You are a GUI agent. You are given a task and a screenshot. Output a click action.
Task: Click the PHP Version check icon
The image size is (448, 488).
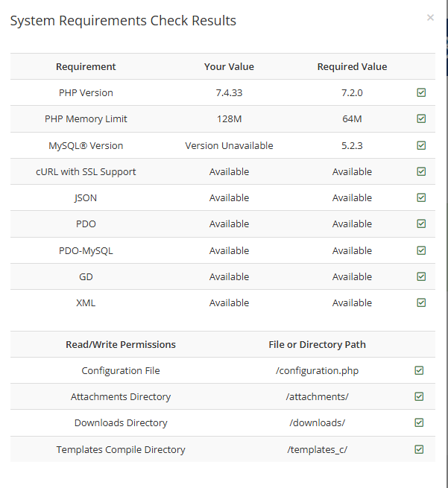point(421,92)
